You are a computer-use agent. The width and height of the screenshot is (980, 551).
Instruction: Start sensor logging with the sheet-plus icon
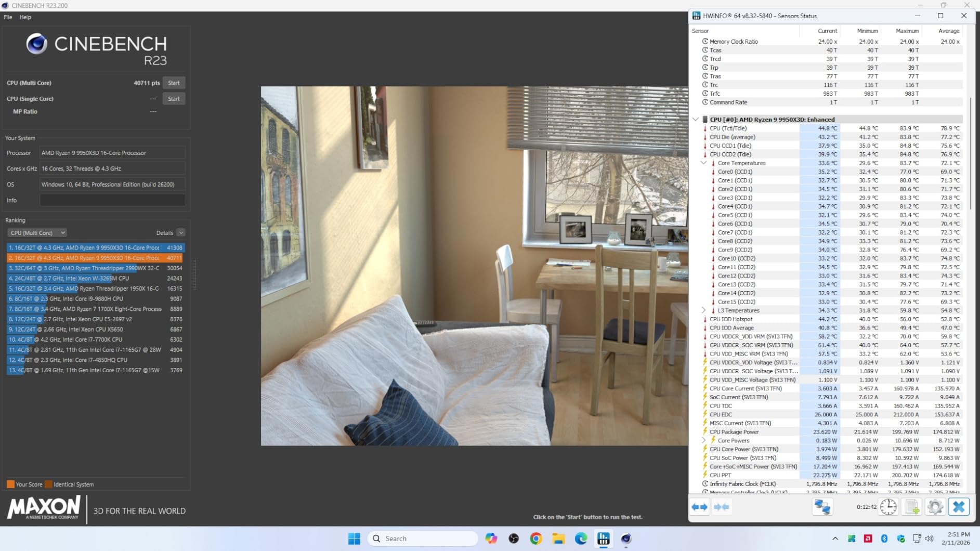[x=912, y=507]
